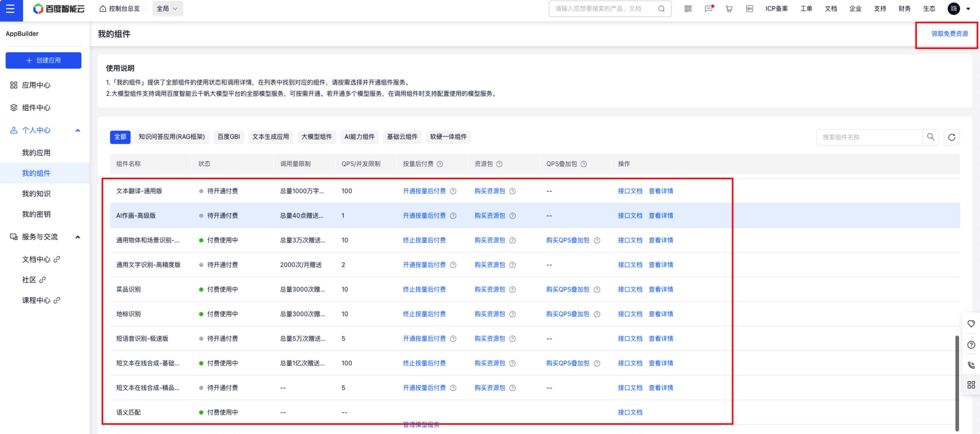Image resolution: width=980 pixels, height=434 pixels.
Task: Click 短文本在线合成-精品... component name
Action: [148, 388]
